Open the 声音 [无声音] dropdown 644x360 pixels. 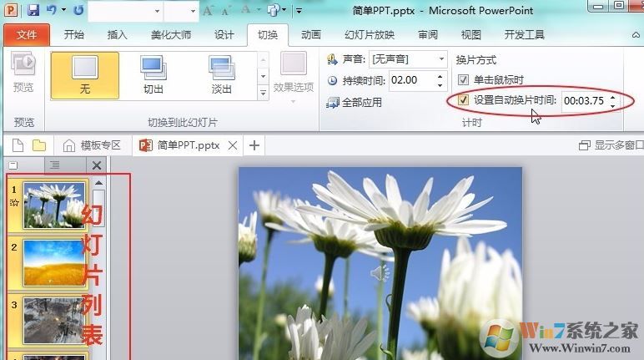click(441, 59)
